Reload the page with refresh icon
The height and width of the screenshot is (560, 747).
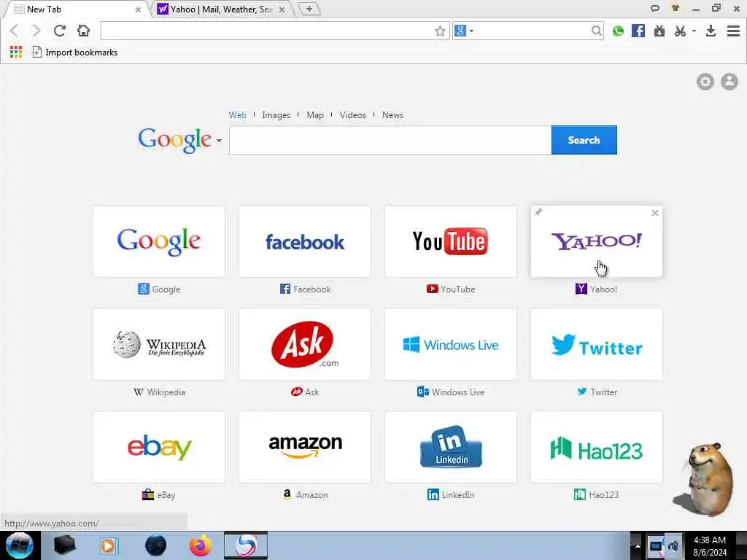[x=60, y=31]
